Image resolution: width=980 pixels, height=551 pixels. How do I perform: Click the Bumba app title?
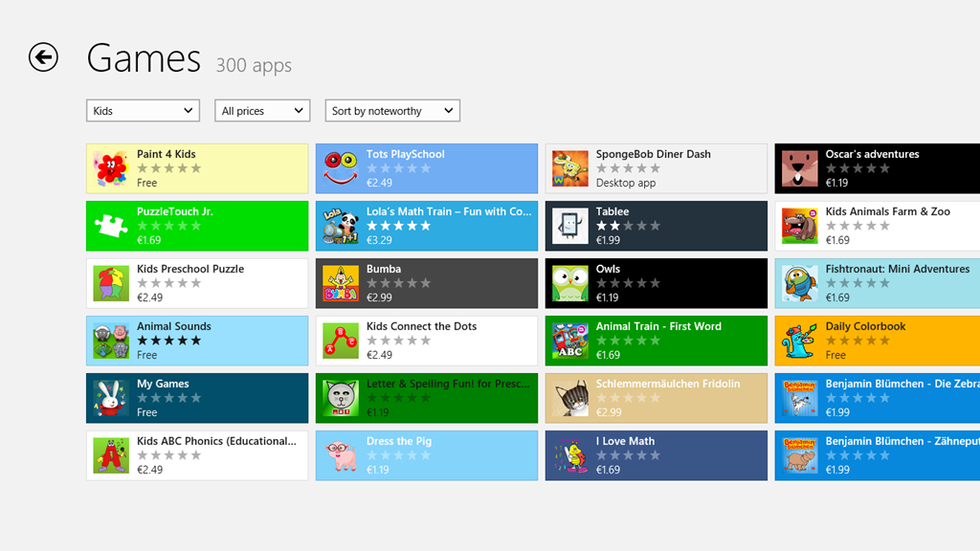click(384, 269)
